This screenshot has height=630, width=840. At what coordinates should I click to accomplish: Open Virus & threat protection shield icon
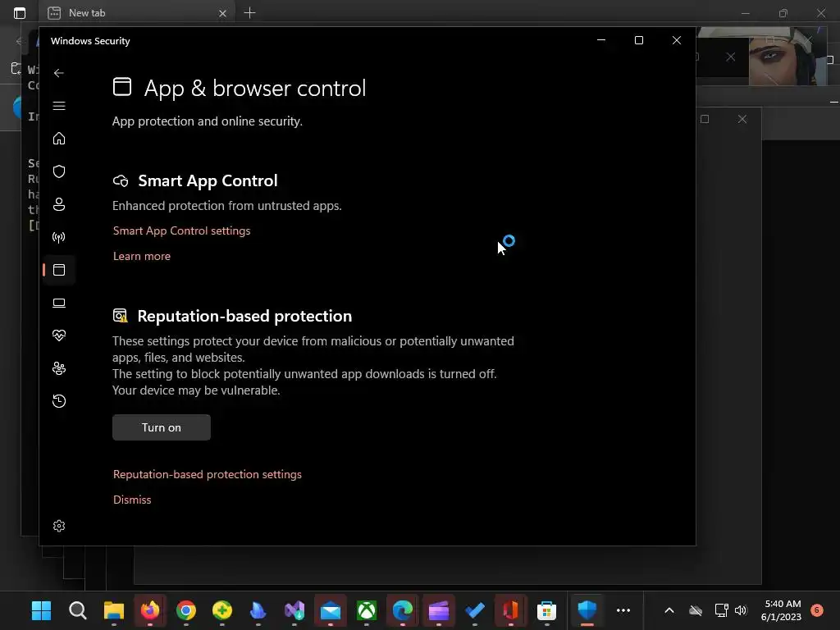tap(59, 171)
